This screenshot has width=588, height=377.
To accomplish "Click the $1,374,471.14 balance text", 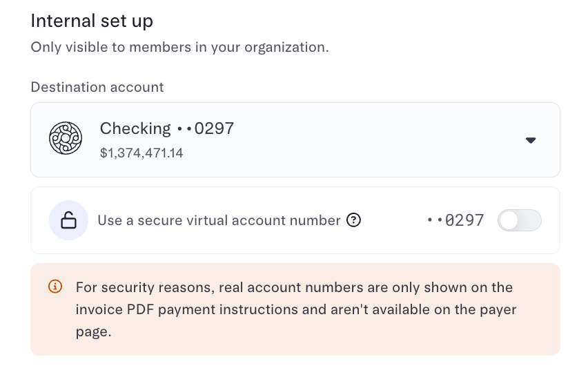I will pos(141,153).
